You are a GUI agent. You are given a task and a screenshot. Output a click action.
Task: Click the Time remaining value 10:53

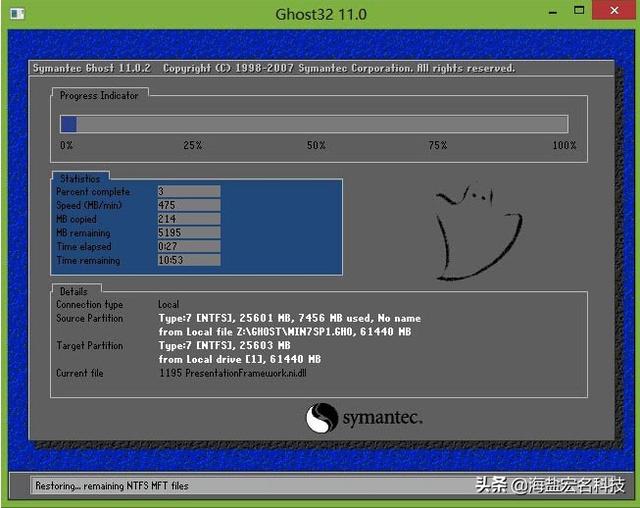point(189,260)
